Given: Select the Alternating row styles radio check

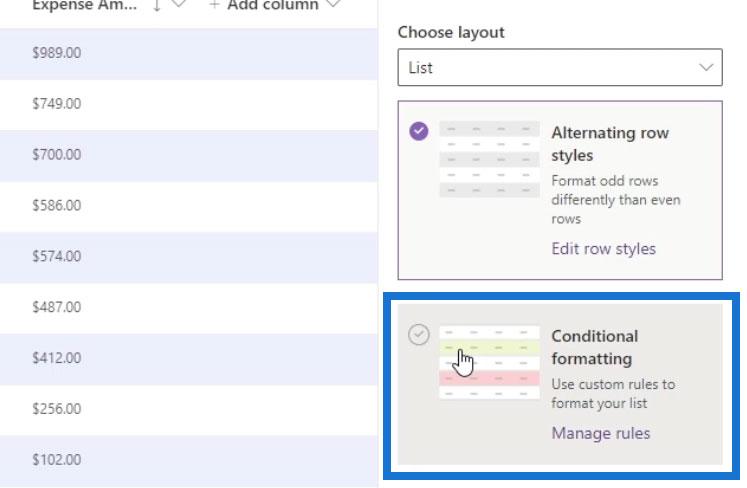Looking at the screenshot, I should coord(419,131).
